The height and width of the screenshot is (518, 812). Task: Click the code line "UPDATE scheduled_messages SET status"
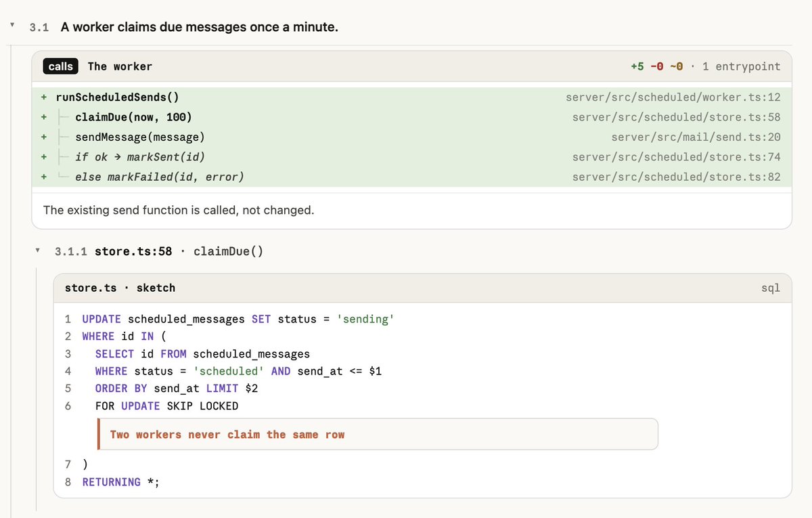(238, 319)
